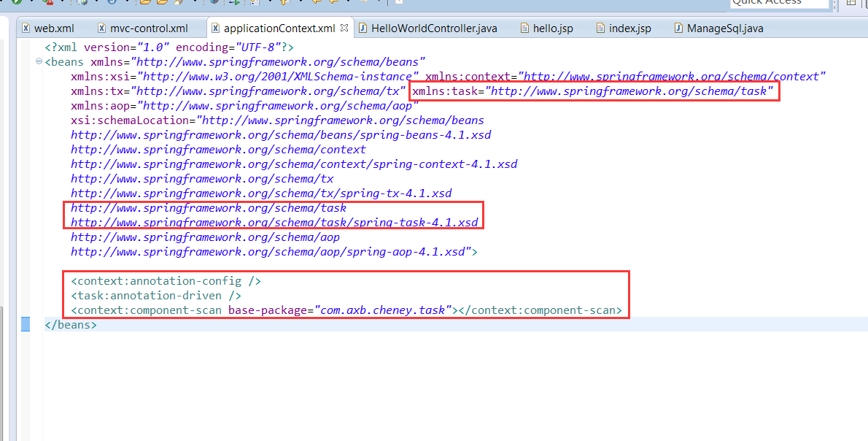Go to the index.jsp tab
The height and width of the screenshot is (441, 868).
tap(624, 28)
